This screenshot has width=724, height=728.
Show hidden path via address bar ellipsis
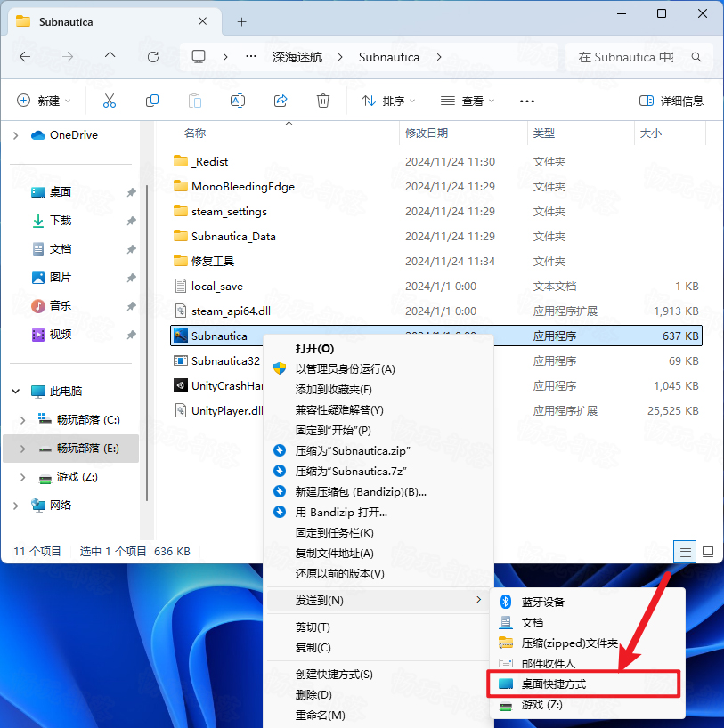251,57
